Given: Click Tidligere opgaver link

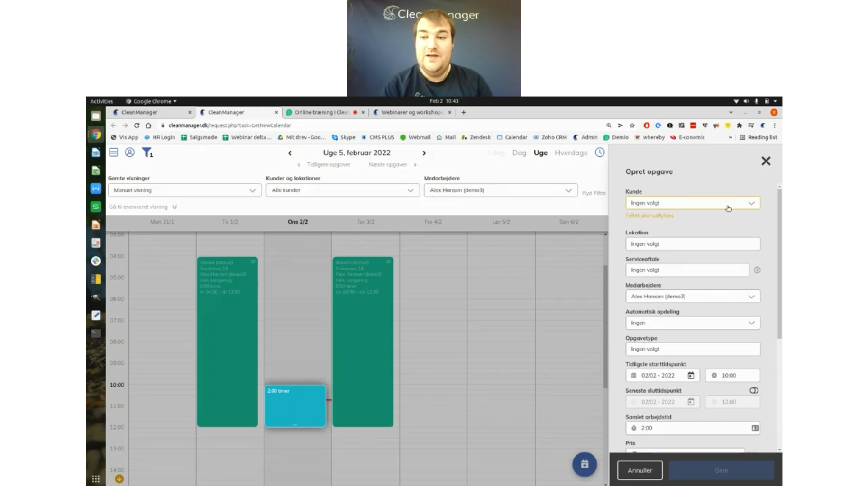Looking at the screenshot, I should tap(329, 165).
